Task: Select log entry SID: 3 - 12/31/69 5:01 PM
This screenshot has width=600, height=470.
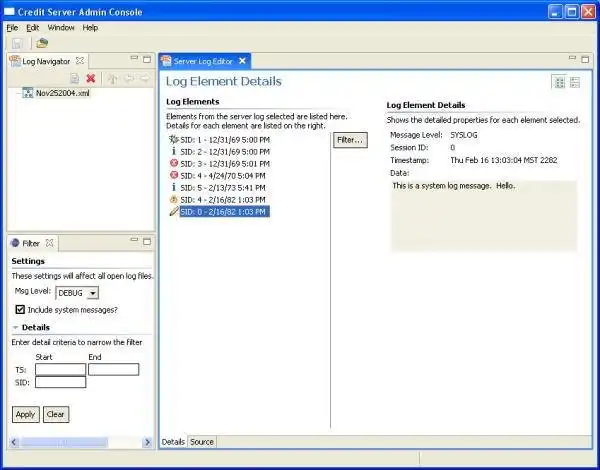Action: (x=225, y=163)
